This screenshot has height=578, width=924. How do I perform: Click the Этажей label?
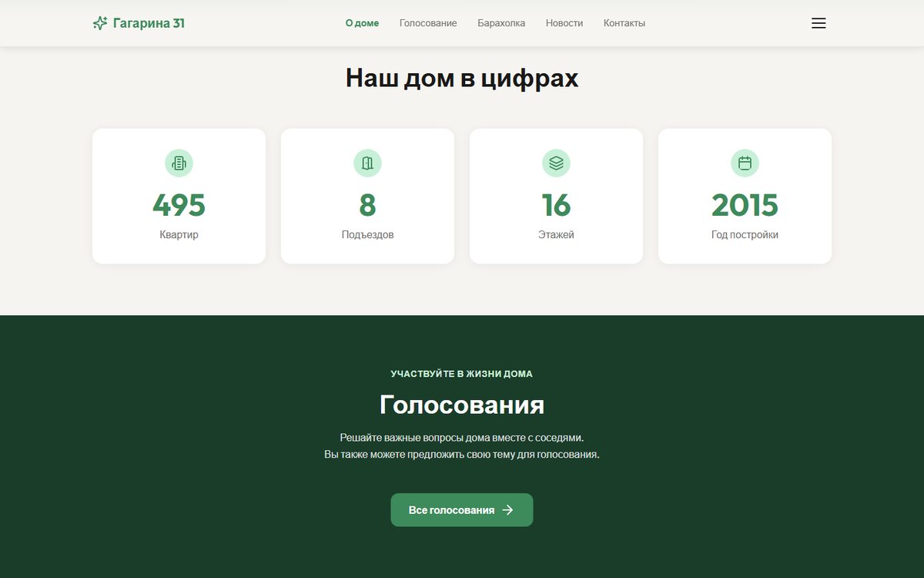(556, 234)
